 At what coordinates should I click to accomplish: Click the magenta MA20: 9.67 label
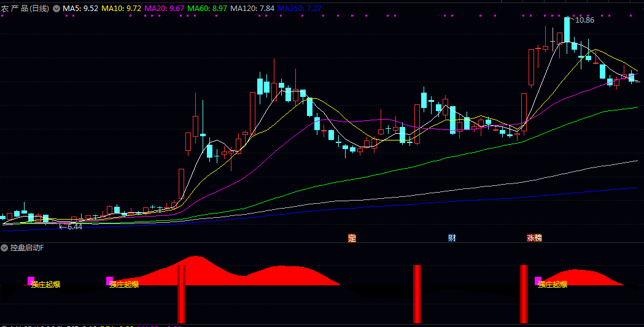click(165, 9)
